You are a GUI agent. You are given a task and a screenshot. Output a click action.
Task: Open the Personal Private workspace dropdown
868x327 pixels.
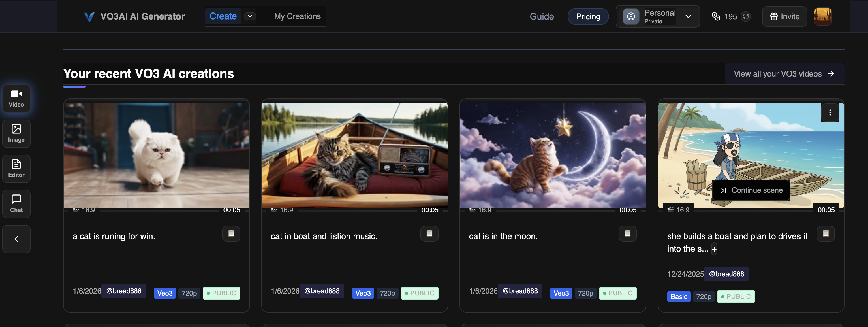(657, 16)
